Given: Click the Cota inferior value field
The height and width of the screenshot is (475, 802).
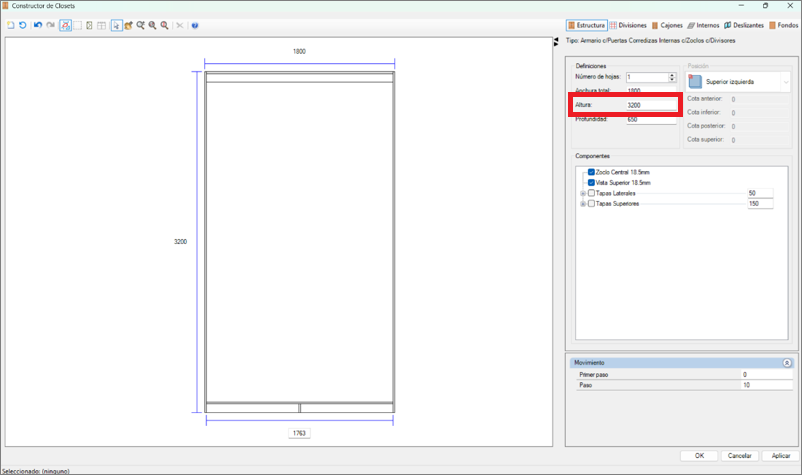Looking at the screenshot, I should pos(759,112).
